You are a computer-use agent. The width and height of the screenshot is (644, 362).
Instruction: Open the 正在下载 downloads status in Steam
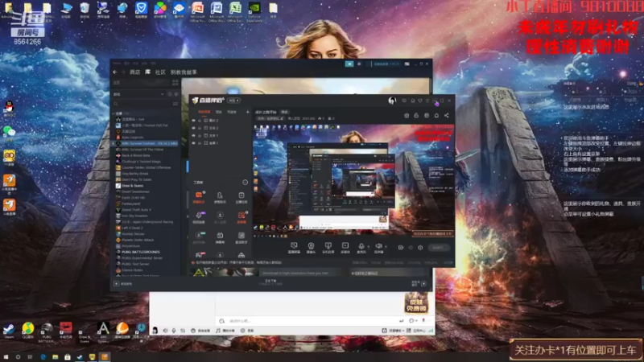click(270, 282)
